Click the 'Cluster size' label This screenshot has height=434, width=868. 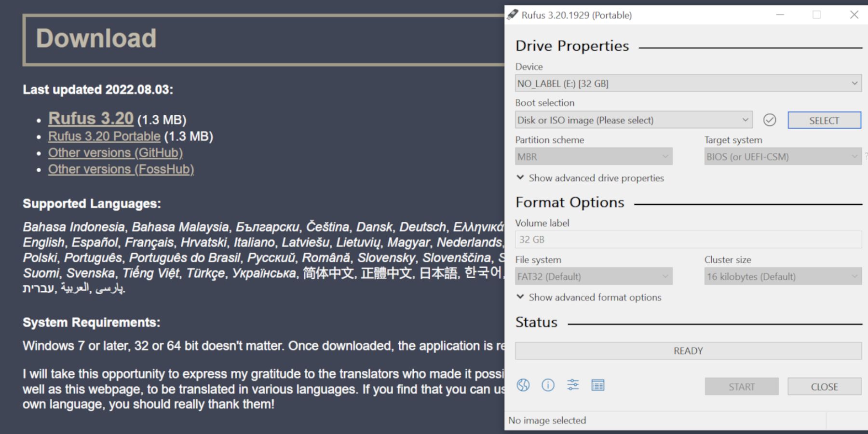(x=728, y=260)
